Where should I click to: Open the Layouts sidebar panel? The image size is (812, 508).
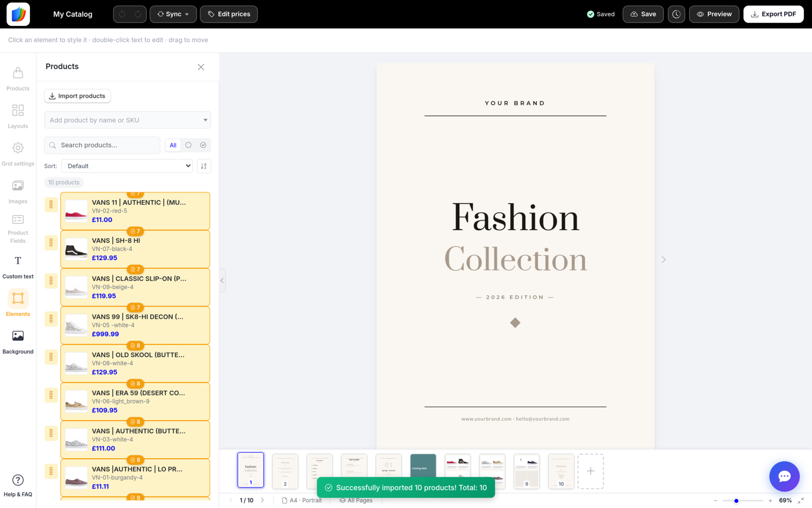coord(18,116)
